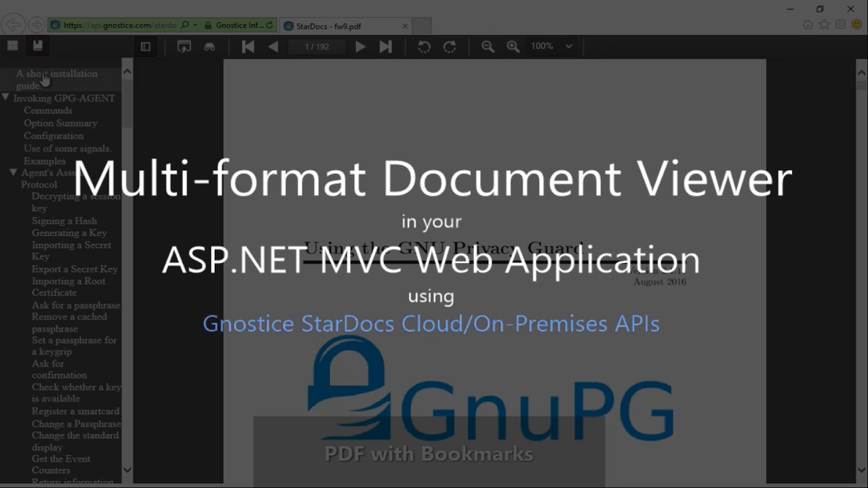Jump to the first page

(x=248, y=46)
